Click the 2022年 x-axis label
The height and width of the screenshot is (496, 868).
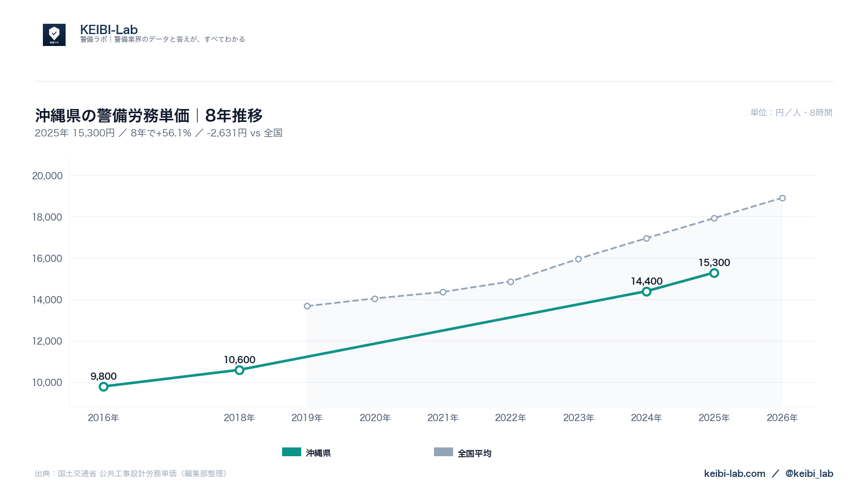point(510,417)
